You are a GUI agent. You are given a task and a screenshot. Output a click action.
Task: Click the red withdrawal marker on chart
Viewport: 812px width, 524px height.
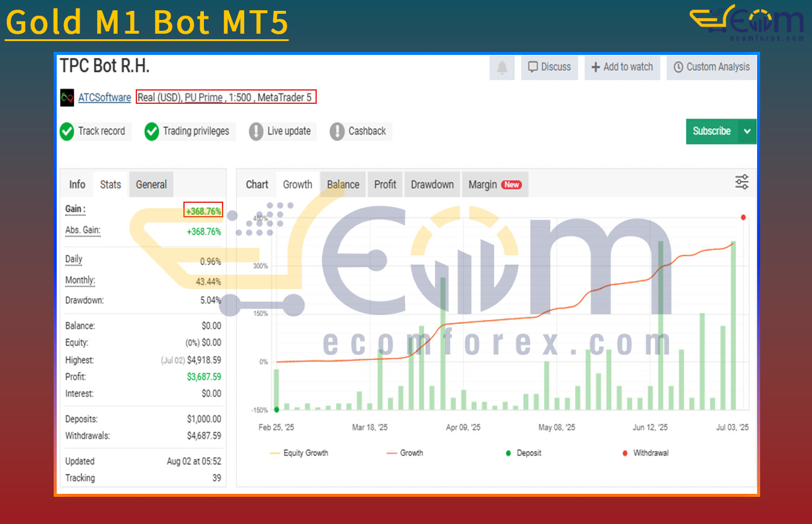(743, 217)
